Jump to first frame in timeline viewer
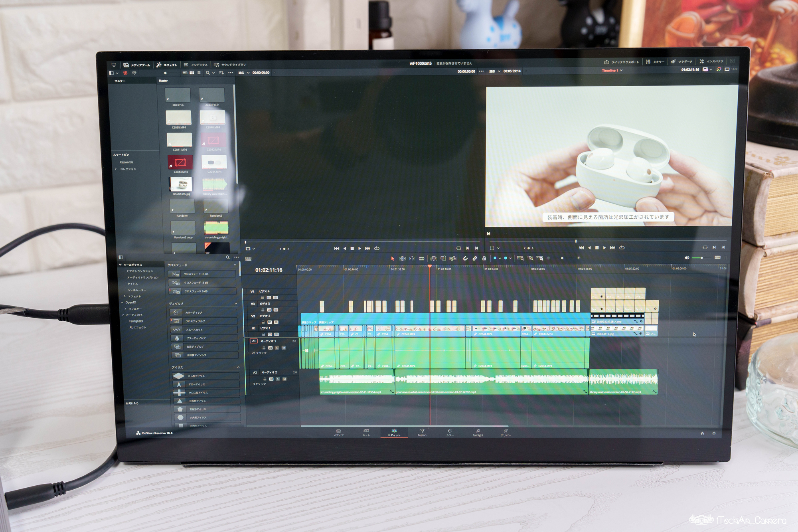 (581, 248)
